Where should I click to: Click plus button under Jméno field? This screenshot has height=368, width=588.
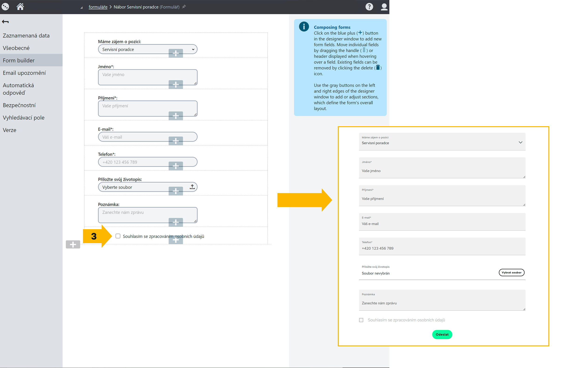(176, 85)
